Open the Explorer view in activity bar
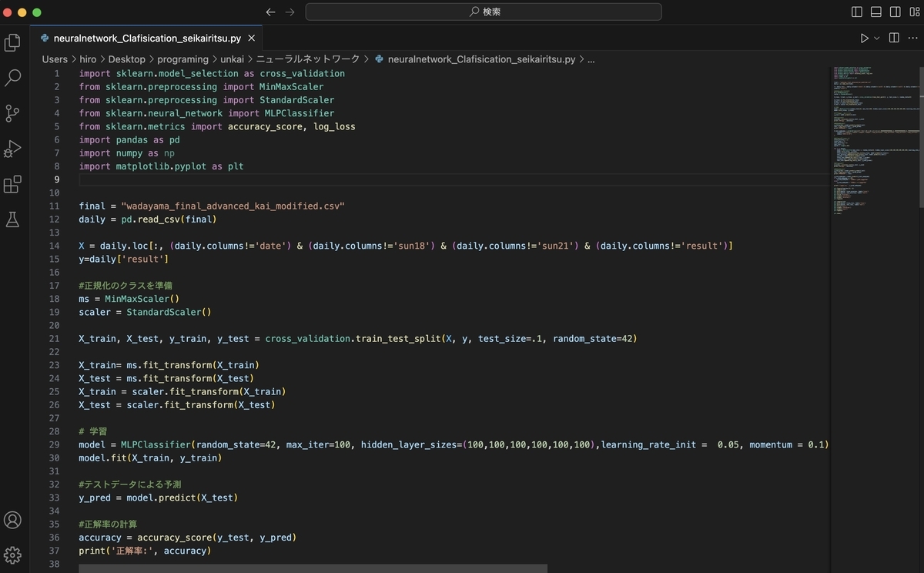This screenshot has height=573, width=924. pyautogui.click(x=12, y=42)
